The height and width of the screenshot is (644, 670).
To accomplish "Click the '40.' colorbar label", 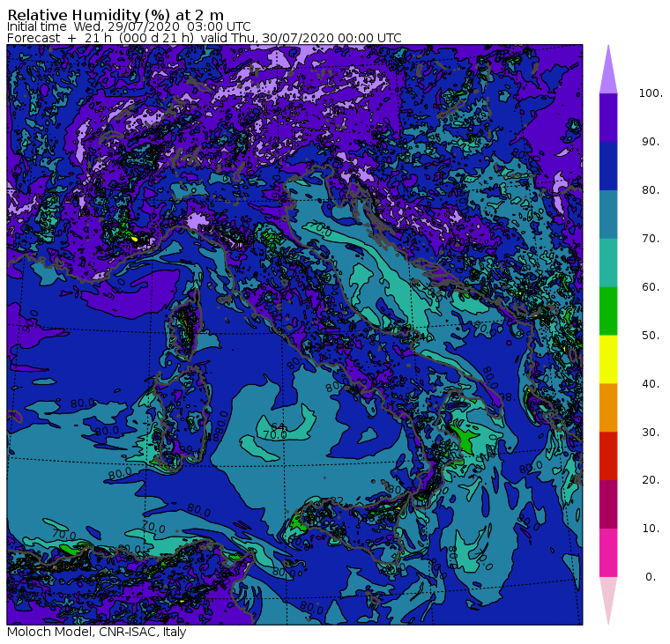I will (x=651, y=384).
